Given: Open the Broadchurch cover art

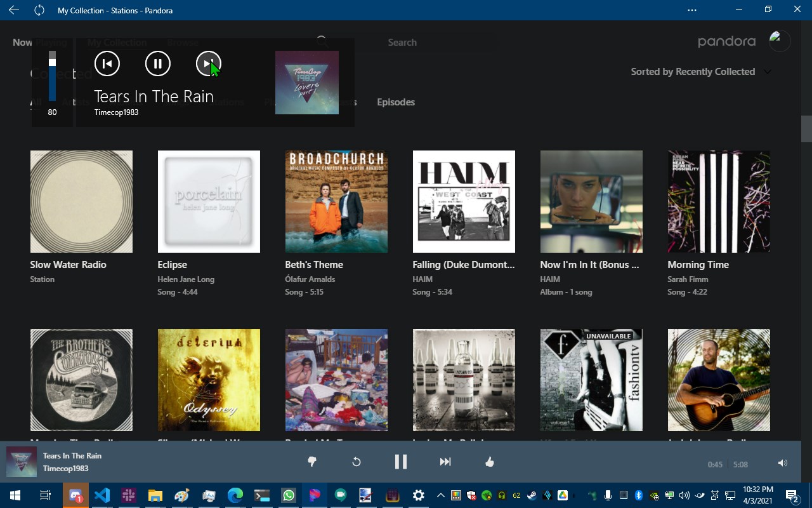Looking at the screenshot, I should (336, 201).
